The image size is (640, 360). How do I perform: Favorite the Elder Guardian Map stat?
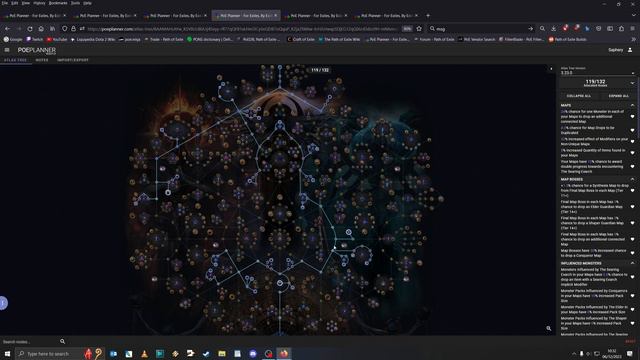[632, 207]
